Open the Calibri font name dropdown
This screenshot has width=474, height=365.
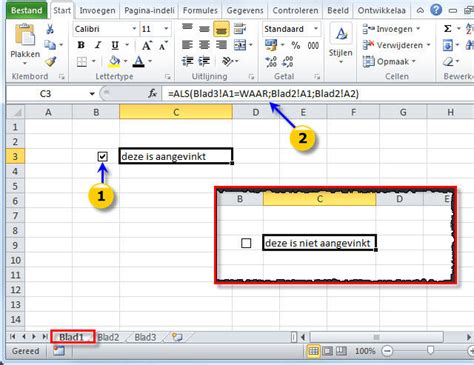tap(134, 29)
